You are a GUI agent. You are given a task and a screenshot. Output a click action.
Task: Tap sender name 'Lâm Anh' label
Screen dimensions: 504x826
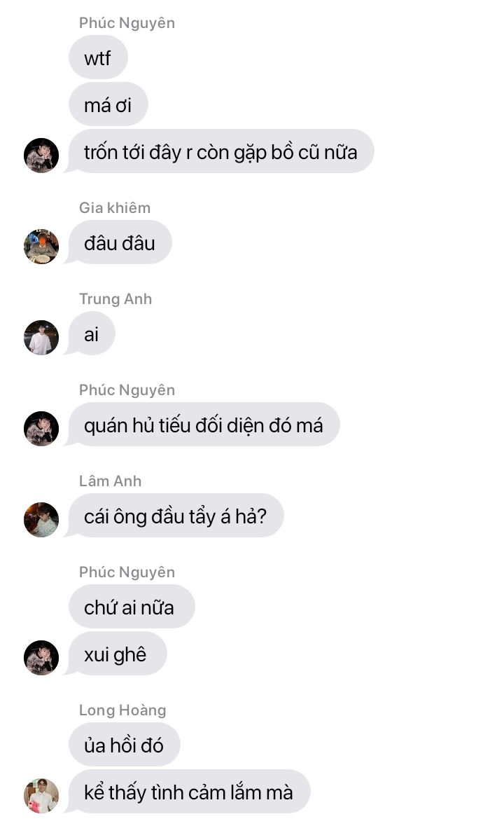110,481
